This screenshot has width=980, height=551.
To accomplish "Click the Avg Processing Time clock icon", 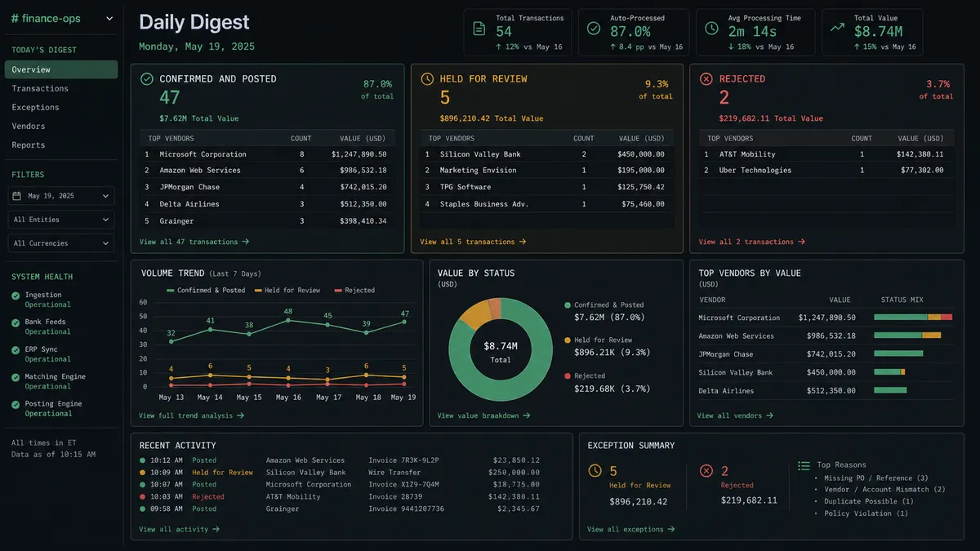I will [x=711, y=29].
